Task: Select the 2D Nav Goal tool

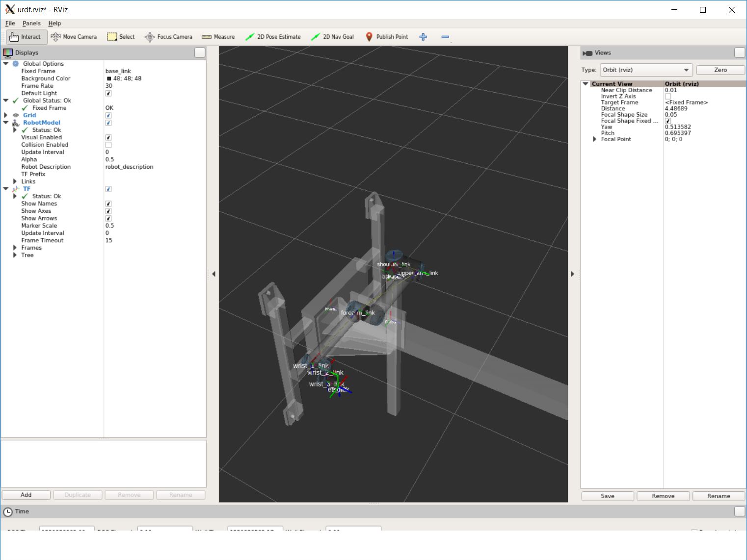Action: tap(332, 37)
